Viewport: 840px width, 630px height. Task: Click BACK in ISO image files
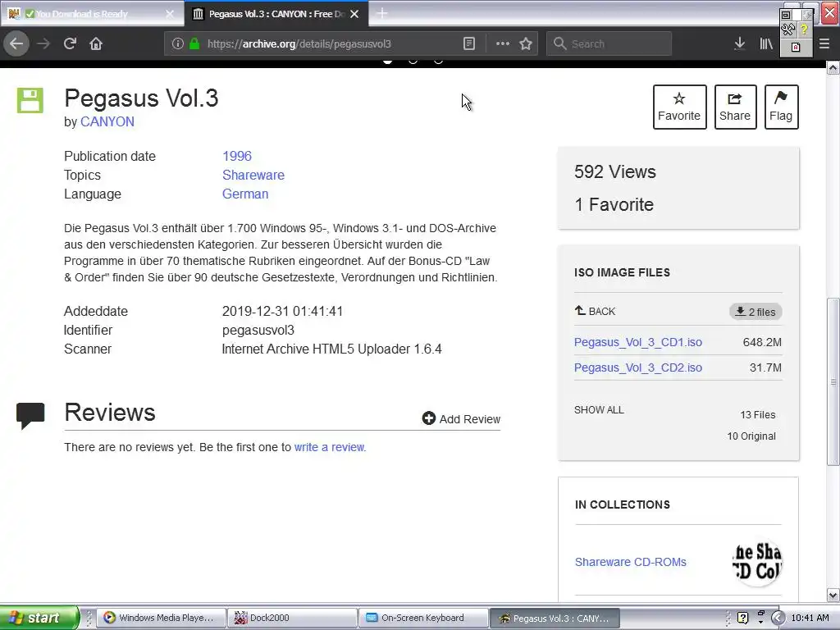(x=595, y=311)
